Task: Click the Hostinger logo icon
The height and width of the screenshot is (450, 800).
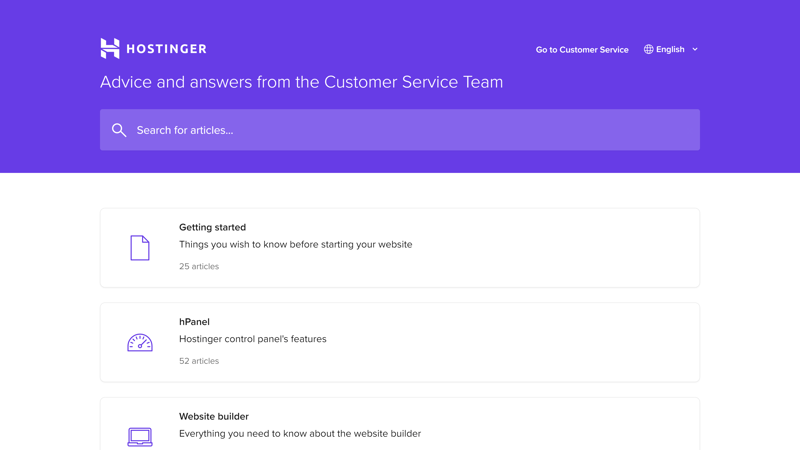Action: (x=110, y=48)
